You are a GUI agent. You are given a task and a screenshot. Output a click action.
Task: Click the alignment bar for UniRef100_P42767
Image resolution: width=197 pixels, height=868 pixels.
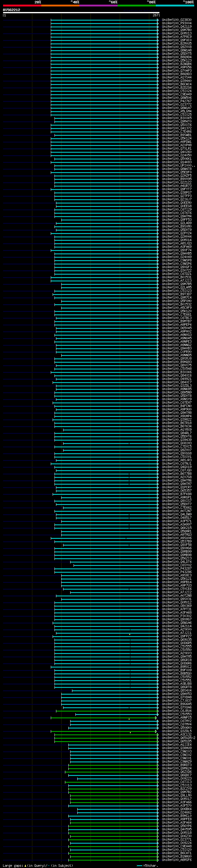point(105,101)
